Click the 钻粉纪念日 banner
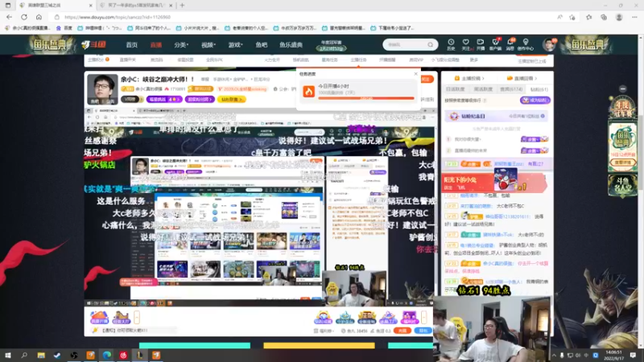This screenshot has width=644, height=362. 497,116
